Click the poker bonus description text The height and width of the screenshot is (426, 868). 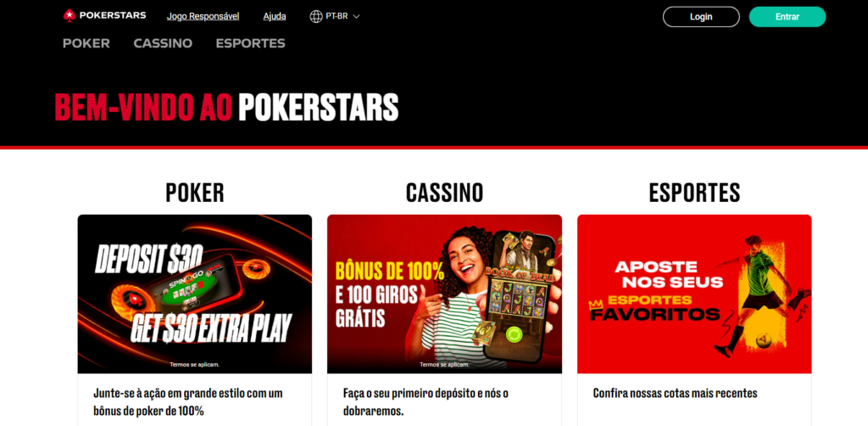pyautogui.click(x=188, y=402)
